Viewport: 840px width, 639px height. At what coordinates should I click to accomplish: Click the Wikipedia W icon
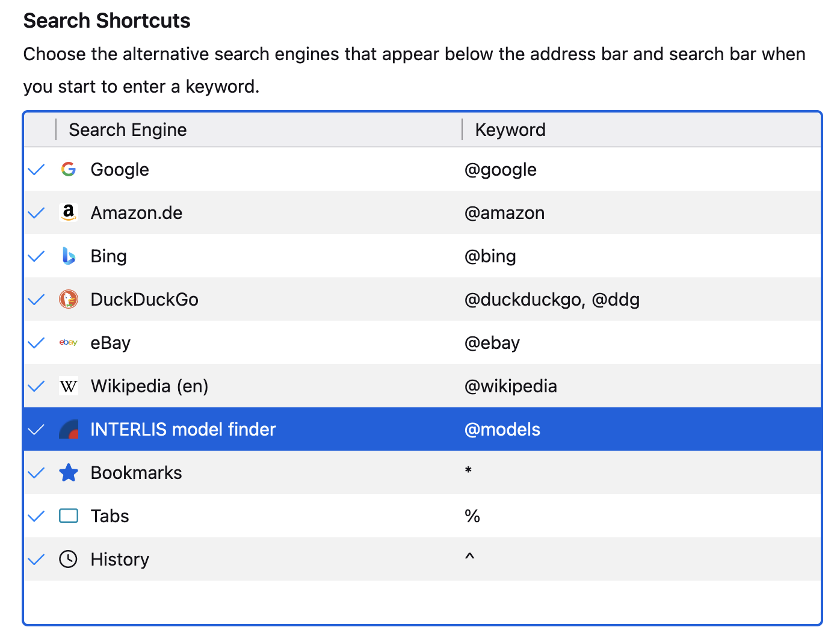[x=69, y=386]
